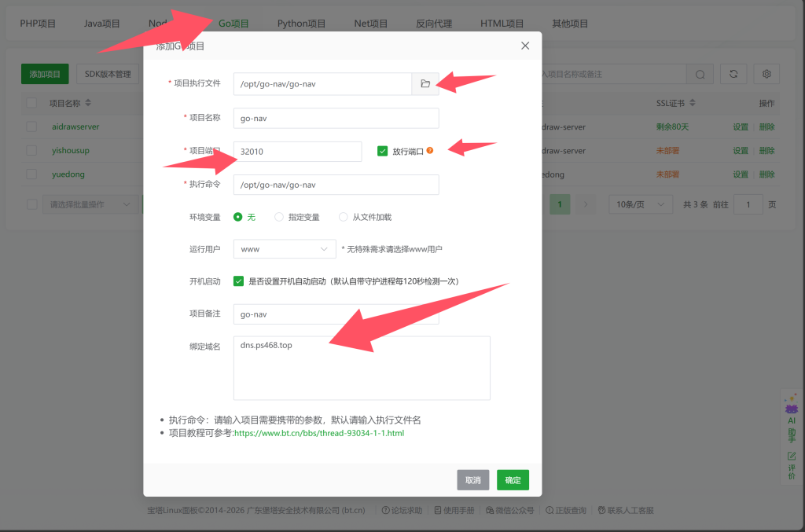Click the orange help icon beside 放行端口
805x532 pixels.
pos(430,151)
